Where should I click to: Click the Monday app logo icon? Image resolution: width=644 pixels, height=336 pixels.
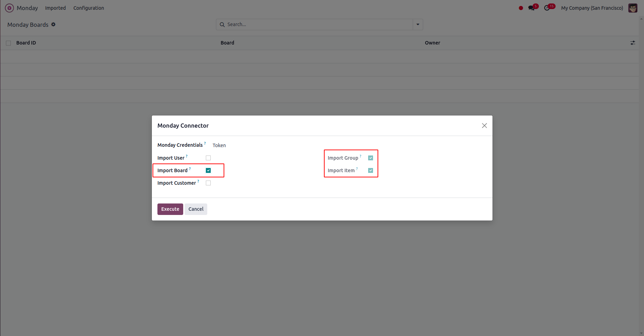pos(9,8)
